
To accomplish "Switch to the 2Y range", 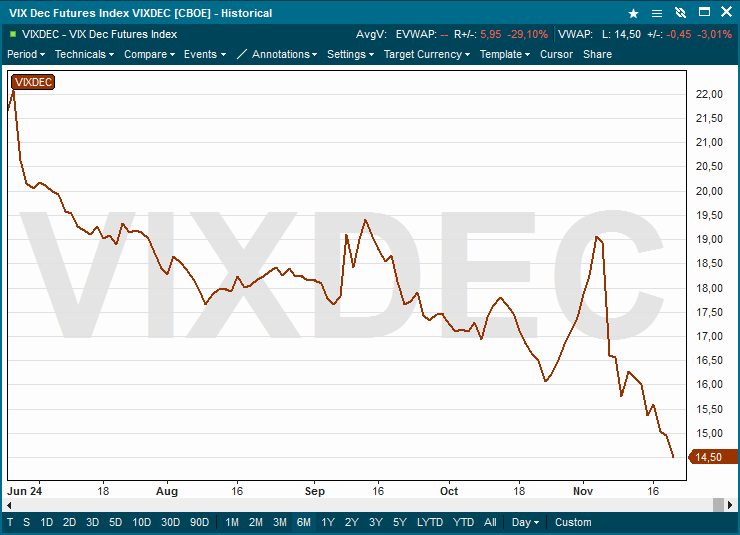I will click(x=352, y=522).
